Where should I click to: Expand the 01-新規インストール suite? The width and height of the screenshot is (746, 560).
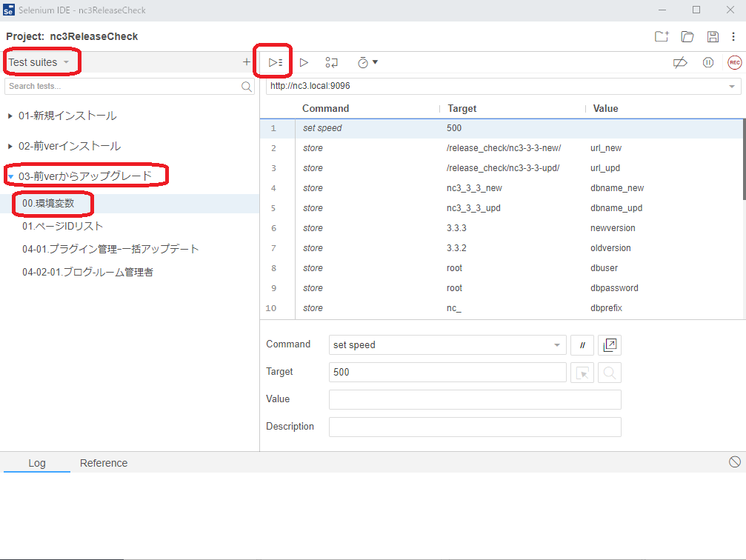pyautogui.click(x=10, y=116)
